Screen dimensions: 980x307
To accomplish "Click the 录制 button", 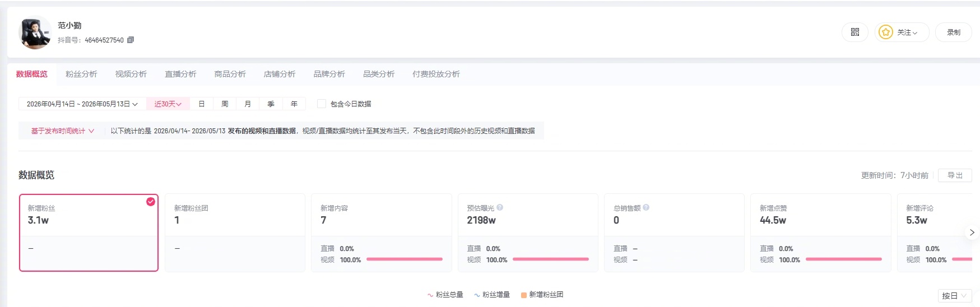I will (x=953, y=32).
